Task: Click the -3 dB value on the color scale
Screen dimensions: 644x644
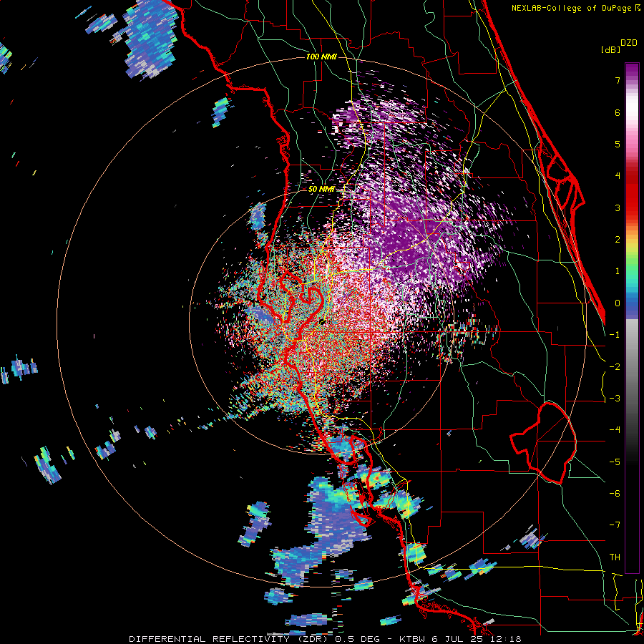Action: point(615,399)
